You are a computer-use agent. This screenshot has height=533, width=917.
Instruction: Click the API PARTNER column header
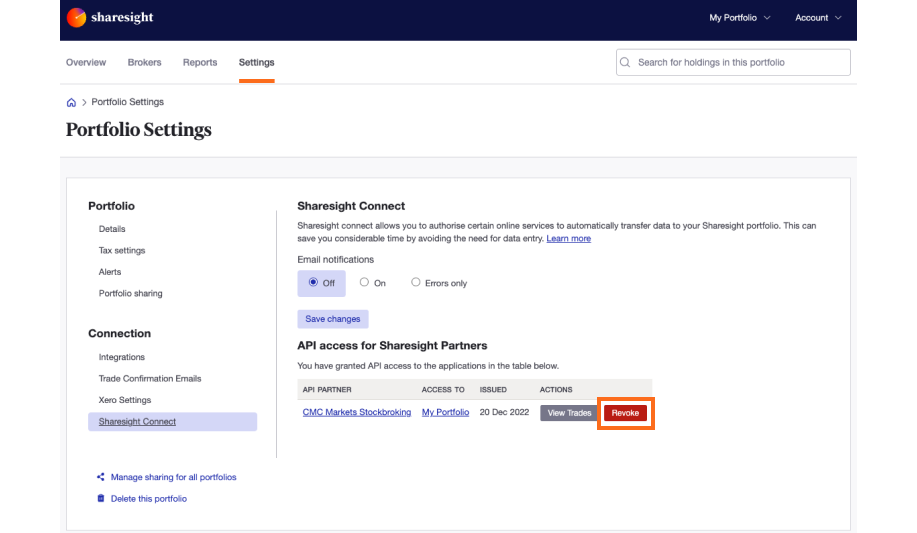click(327, 390)
